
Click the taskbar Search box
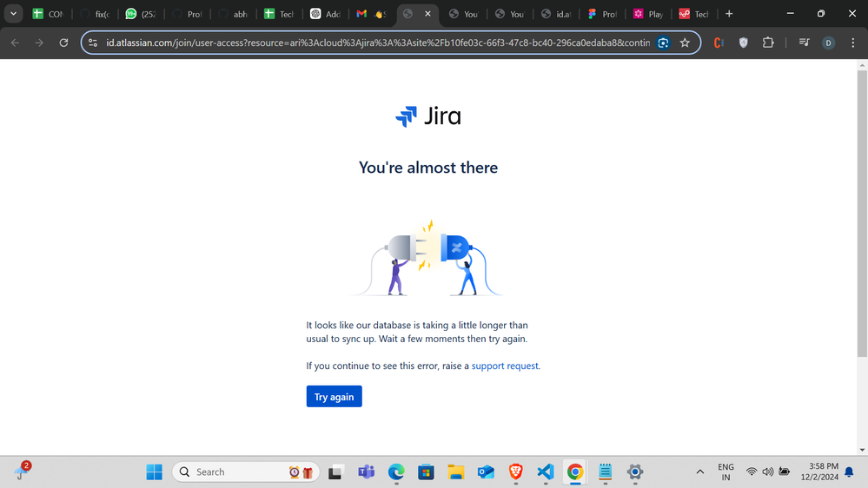[246, 472]
